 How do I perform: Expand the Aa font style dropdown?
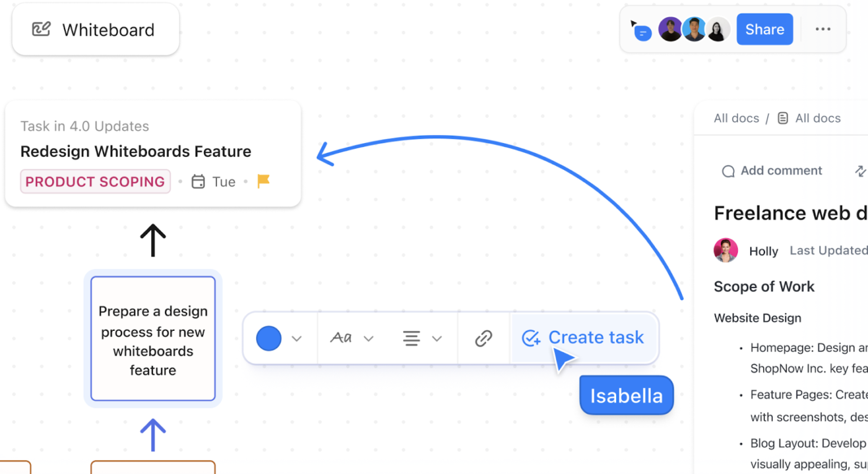369,338
